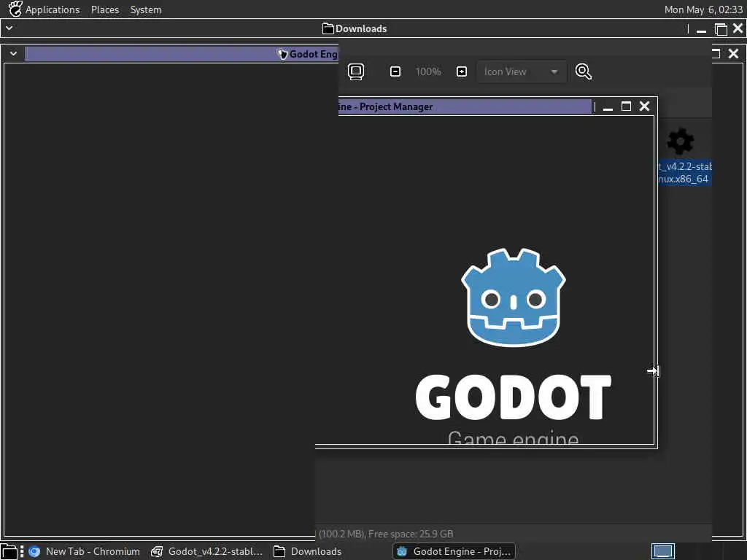
Task: Maximize the Project Manager window
Action: pos(626,106)
